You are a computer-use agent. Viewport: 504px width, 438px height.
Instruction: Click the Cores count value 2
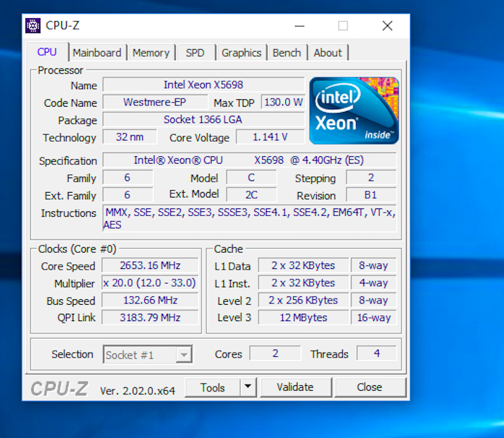[x=276, y=353]
